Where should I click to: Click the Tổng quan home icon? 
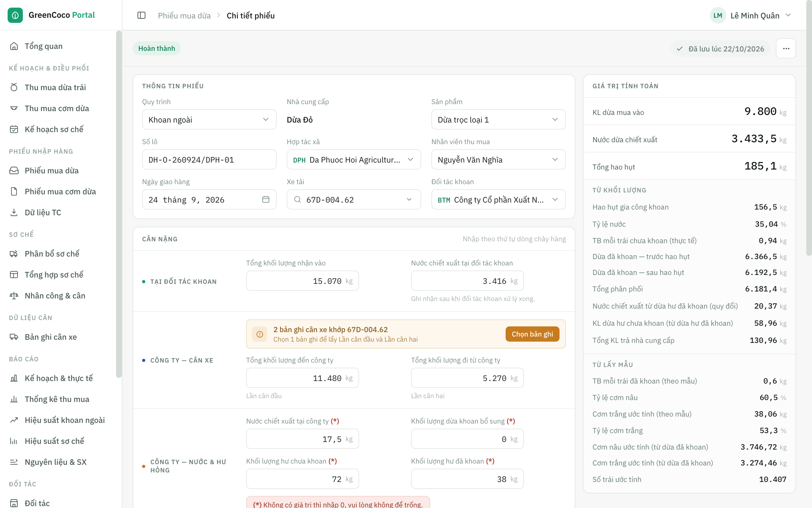click(x=14, y=46)
